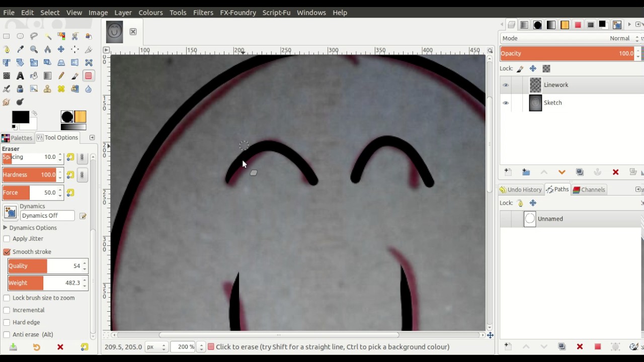644x362 pixels.
Task: Select the Pencil tool
Action: [x=61, y=76]
